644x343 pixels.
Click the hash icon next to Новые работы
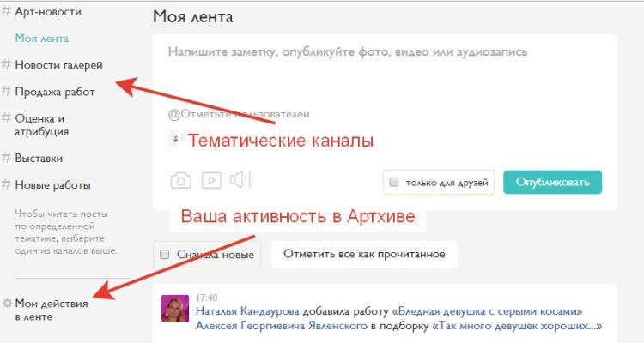point(7,185)
